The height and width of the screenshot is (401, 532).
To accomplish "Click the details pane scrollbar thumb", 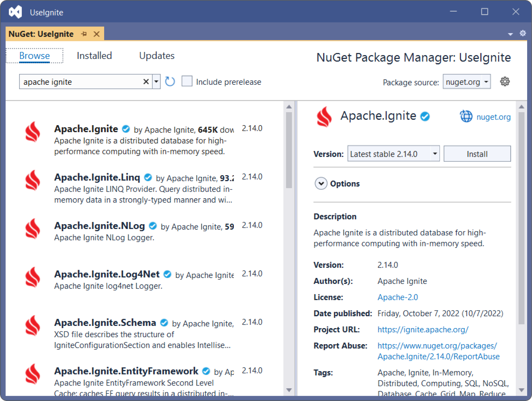I will 521,218.
